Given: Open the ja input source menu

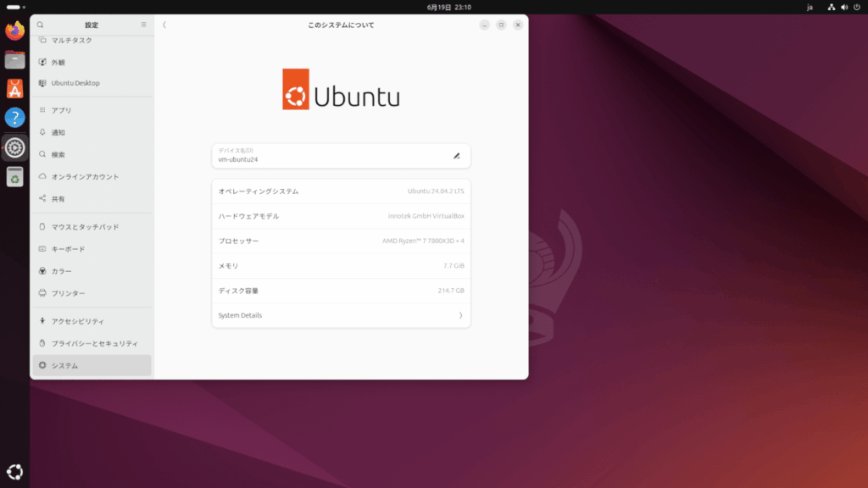Looking at the screenshot, I should 810,7.
